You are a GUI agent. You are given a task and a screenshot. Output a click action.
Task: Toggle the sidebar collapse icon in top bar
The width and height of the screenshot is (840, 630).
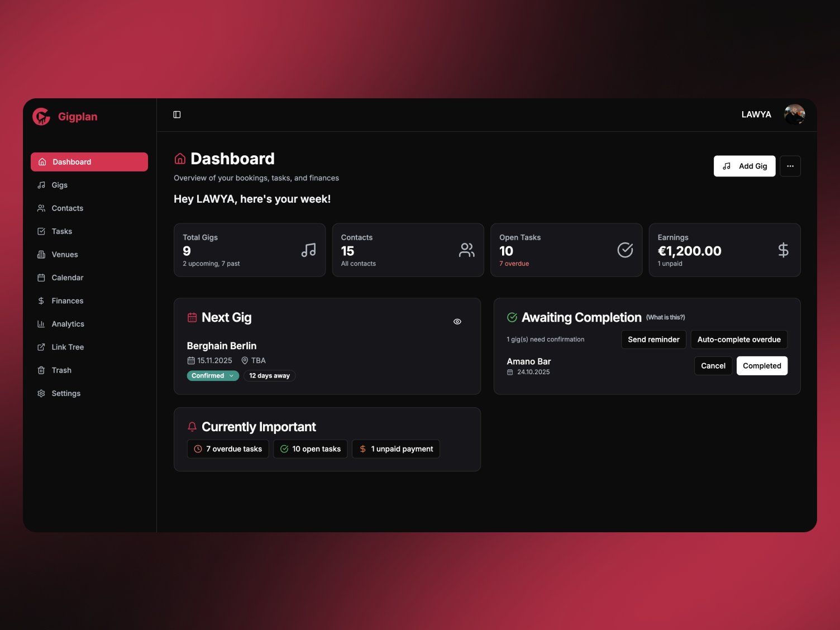(177, 114)
